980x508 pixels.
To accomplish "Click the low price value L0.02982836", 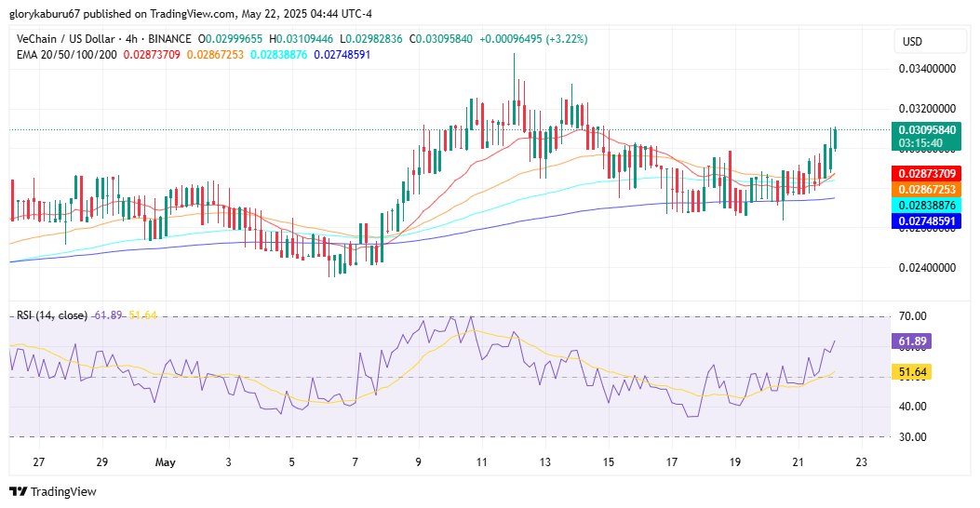I will pyautogui.click(x=371, y=39).
